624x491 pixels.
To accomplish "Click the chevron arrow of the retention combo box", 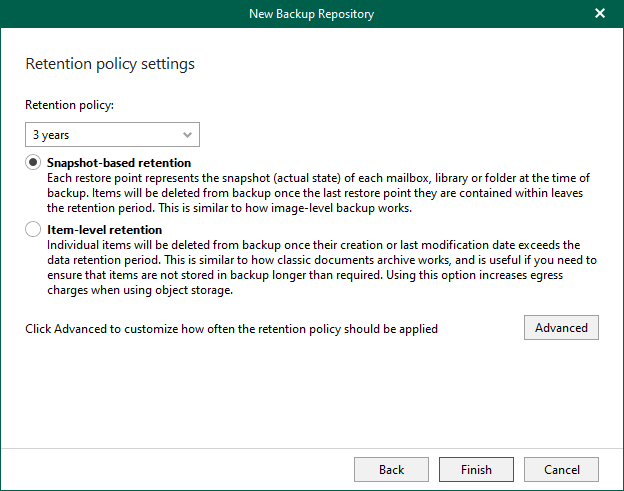I will coord(187,134).
